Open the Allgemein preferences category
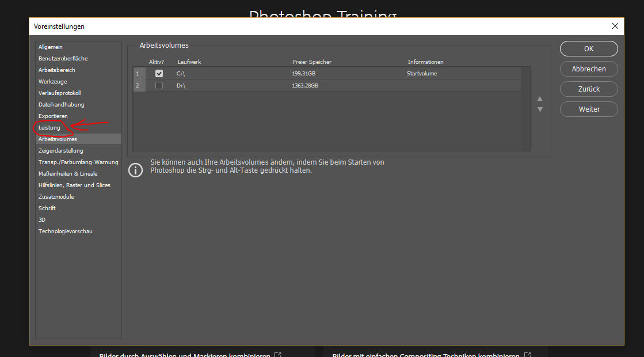Viewport: 644px width, 357px height. pos(51,47)
